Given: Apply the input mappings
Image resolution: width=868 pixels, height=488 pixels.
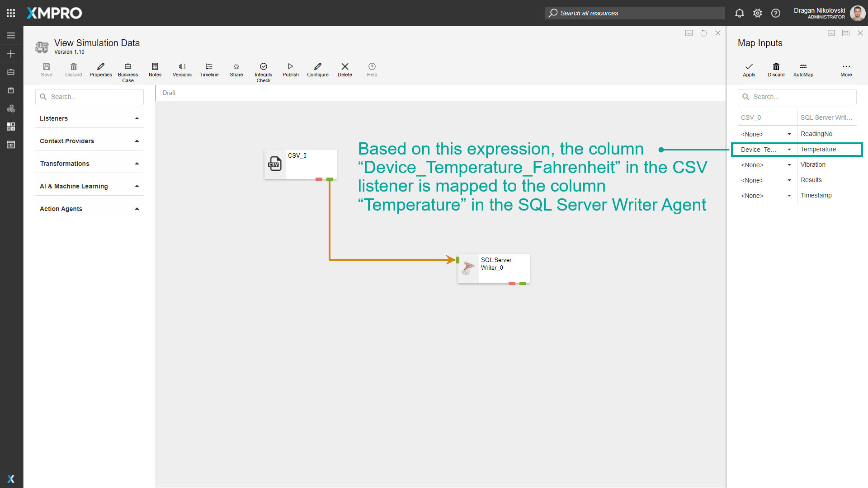Looking at the screenshot, I should [x=749, y=70].
